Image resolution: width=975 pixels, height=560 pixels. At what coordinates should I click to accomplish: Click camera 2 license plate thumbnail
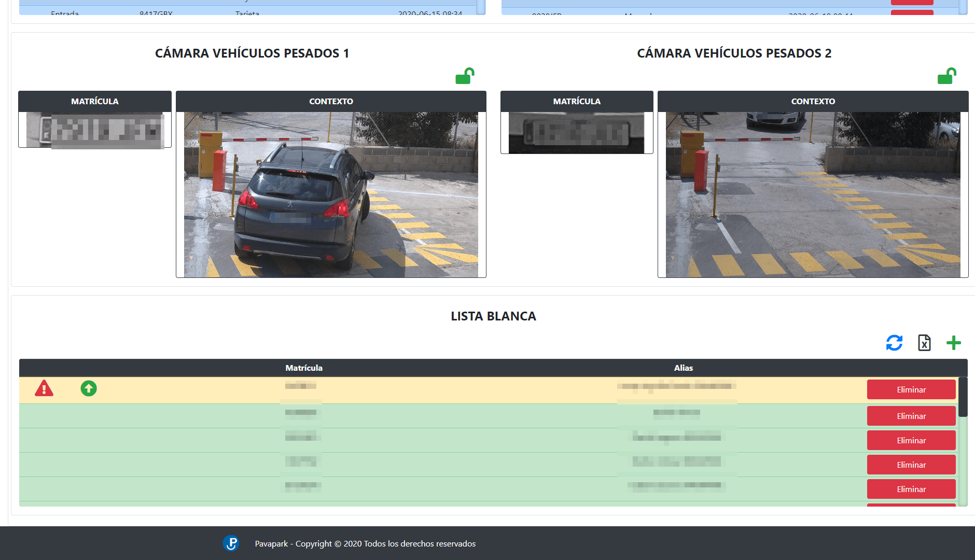576,133
